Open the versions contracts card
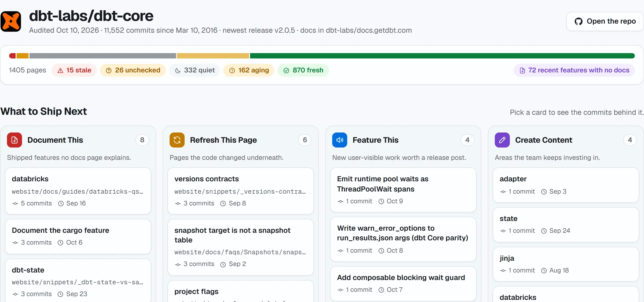The image size is (644, 302). (x=241, y=191)
